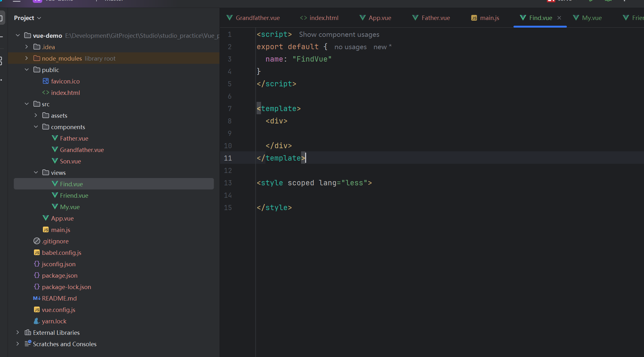This screenshot has width=644, height=357.
Task: Collapse the views folder
Action: 36,173
